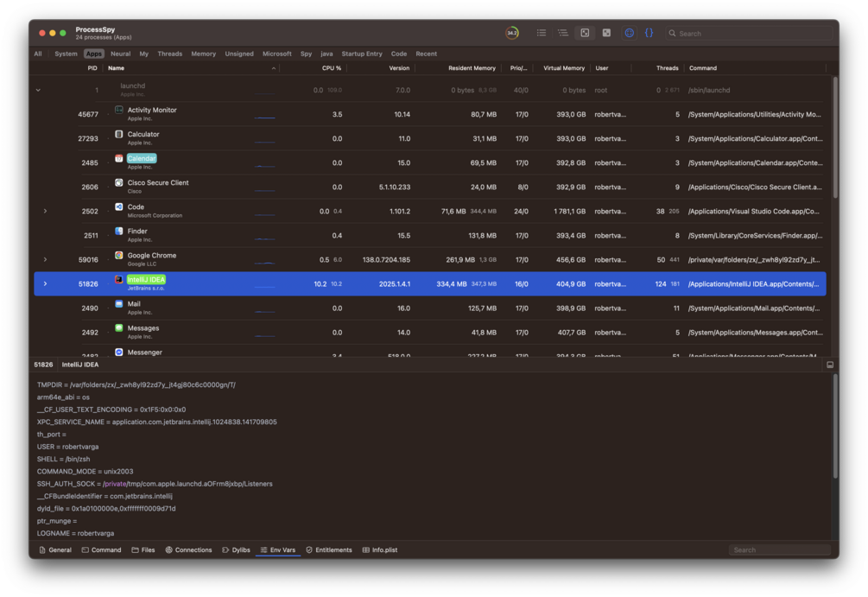
Task: Click the Google Chrome app icon
Action: 119,256
